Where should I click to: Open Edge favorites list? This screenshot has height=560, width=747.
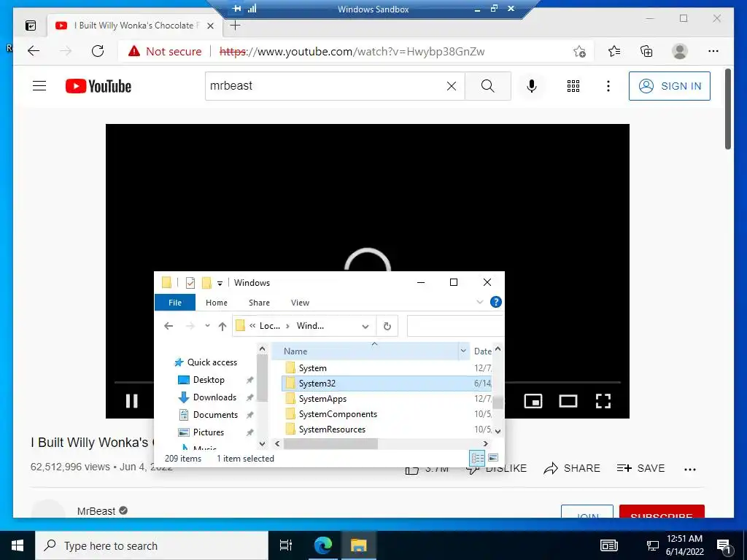click(x=614, y=51)
